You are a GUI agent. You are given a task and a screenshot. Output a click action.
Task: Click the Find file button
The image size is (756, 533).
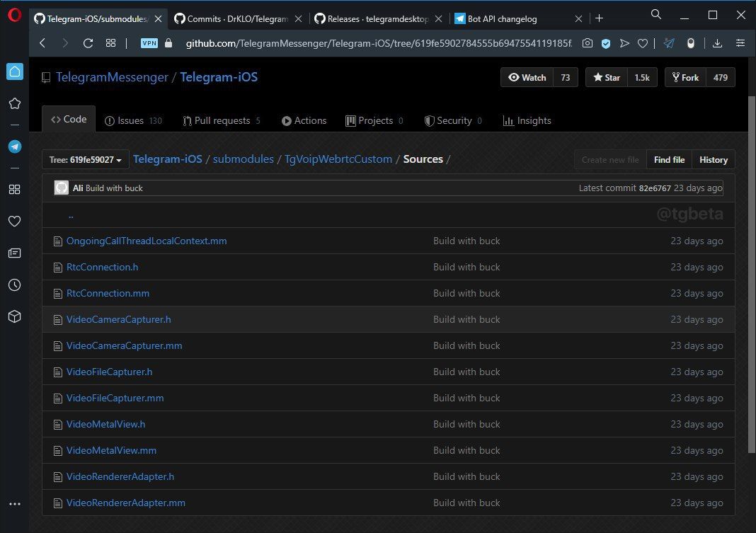(669, 160)
